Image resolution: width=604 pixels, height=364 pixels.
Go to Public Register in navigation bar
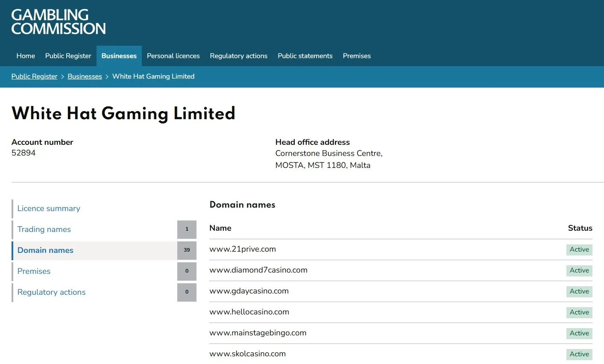click(x=68, y=56)
